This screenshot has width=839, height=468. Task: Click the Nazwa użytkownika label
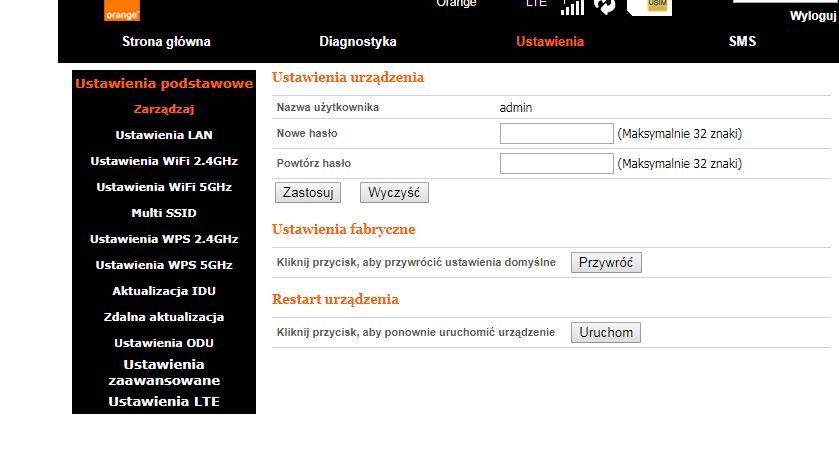[x=327, y=108]
